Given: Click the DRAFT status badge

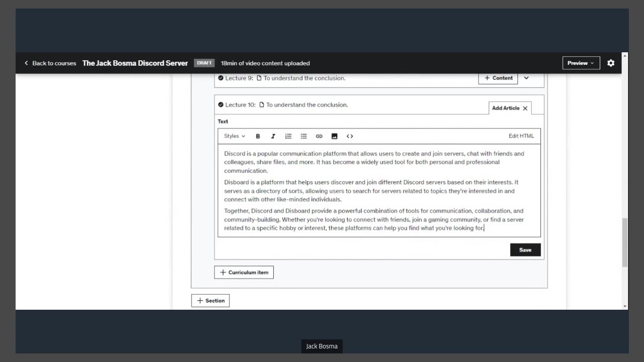Looking at the screenshot, I should tap(204, 63).
